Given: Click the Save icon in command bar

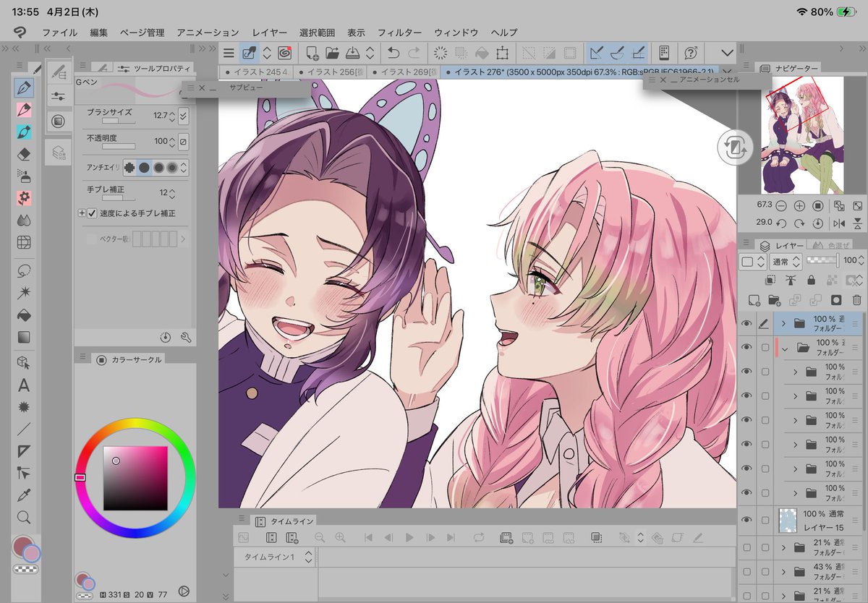Looking at the screenshot, I should [x=354, y=52].
